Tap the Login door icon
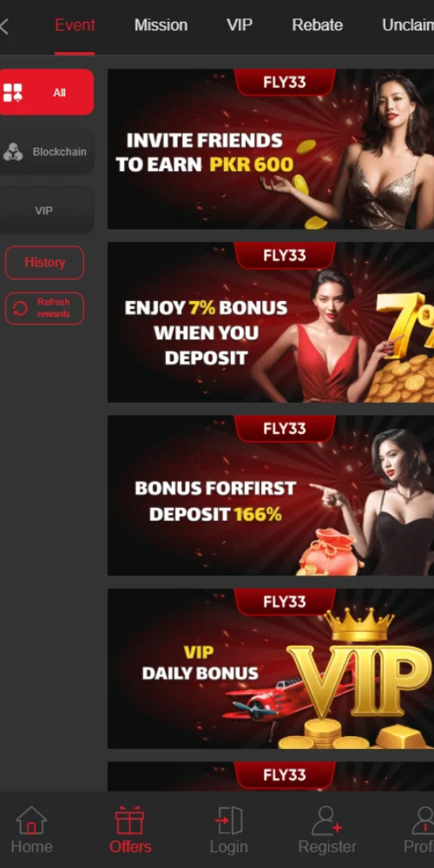The image size is (434, 868). [228, 820]
